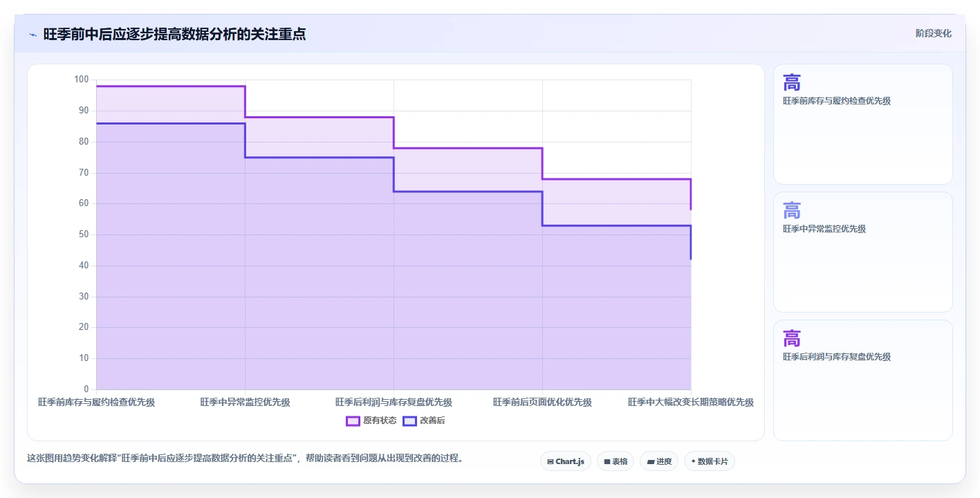This screenshot has height=498, width=980.
Task: Click the 表格 tag icon
Action: coord(607,461)
